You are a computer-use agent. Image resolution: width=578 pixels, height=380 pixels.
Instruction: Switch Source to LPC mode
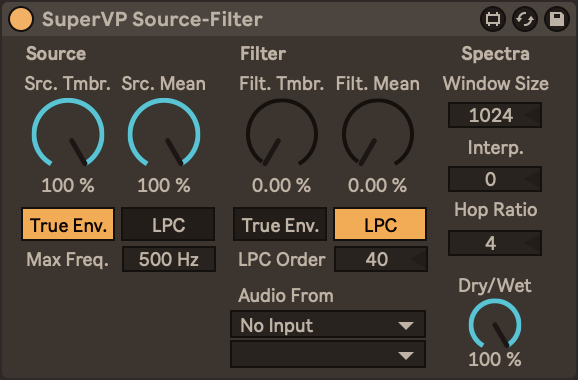point(168,224)
